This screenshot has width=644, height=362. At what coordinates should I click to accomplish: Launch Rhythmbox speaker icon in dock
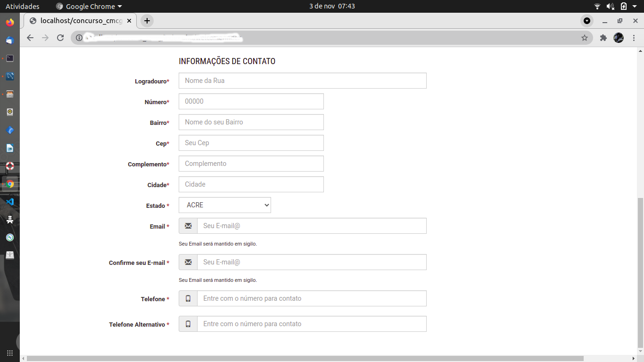pyautogui.click(x=10, y=112)
